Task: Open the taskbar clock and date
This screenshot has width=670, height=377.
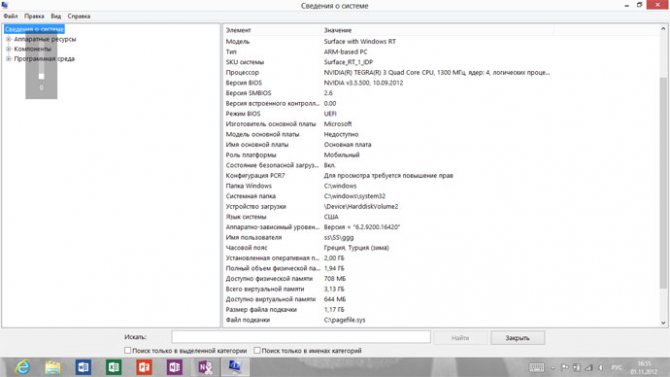Action: tap(644, 368)
